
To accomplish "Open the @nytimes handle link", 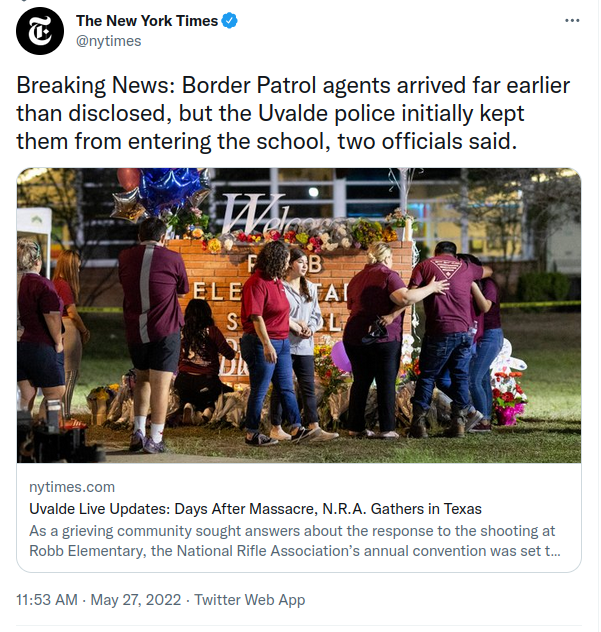I will [x=109, y=41].
